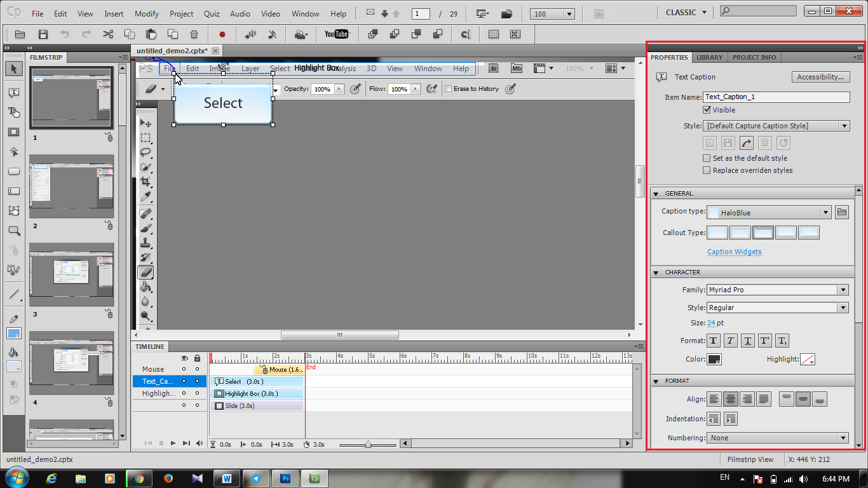Click the Publish icon in top bar
The height and width of the screenshot is (488, 868).
click(506, 13)
